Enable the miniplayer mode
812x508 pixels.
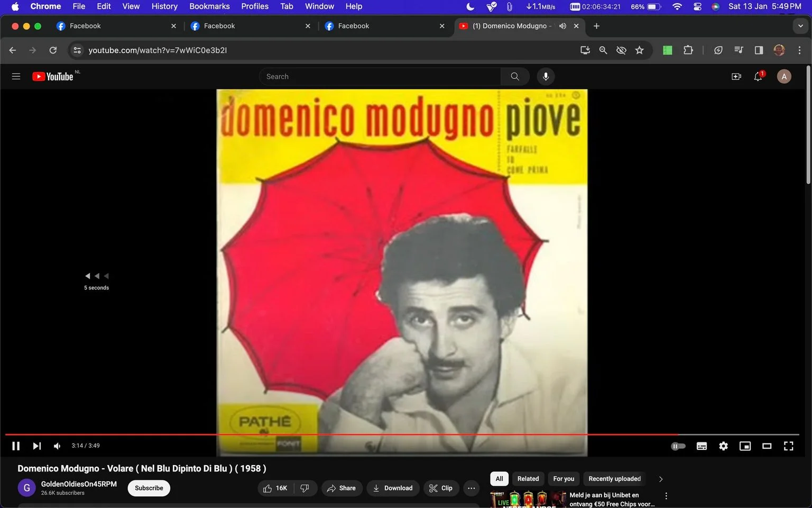745,446
